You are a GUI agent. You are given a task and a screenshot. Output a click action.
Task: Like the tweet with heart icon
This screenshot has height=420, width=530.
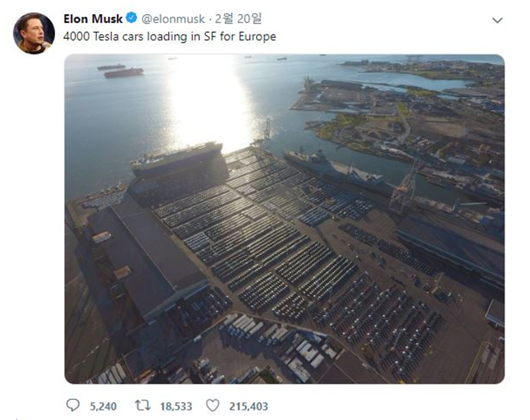tap(213, 406)
